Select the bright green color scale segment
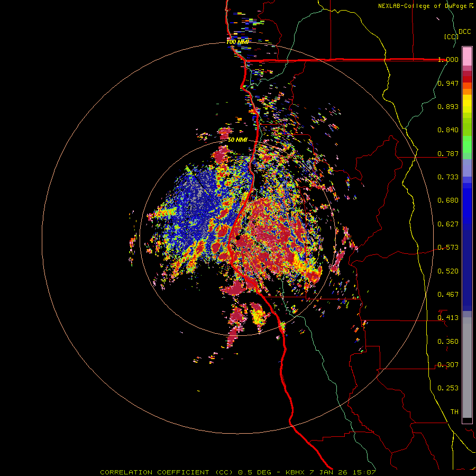 pos(467,144)
